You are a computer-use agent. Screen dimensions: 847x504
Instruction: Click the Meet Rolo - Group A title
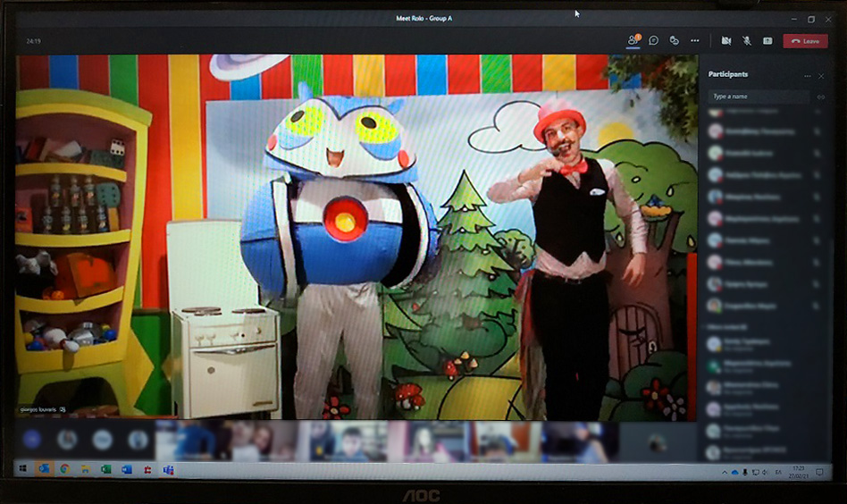424,19
